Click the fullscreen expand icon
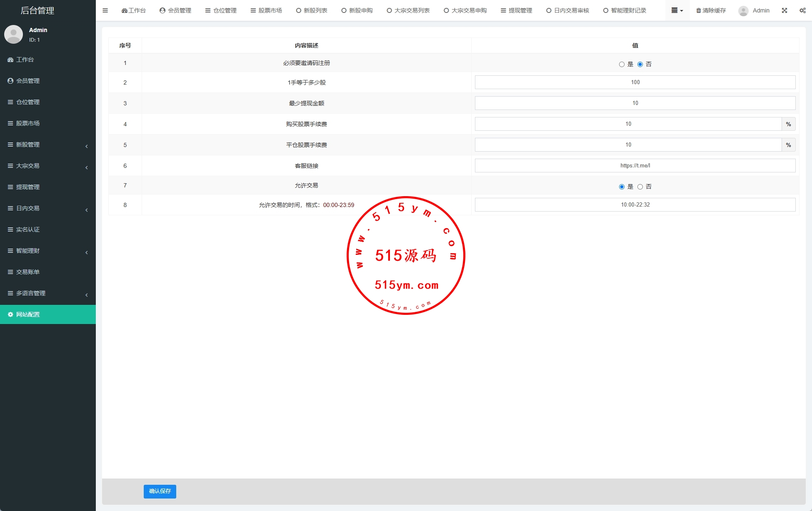 pos(785,10)
